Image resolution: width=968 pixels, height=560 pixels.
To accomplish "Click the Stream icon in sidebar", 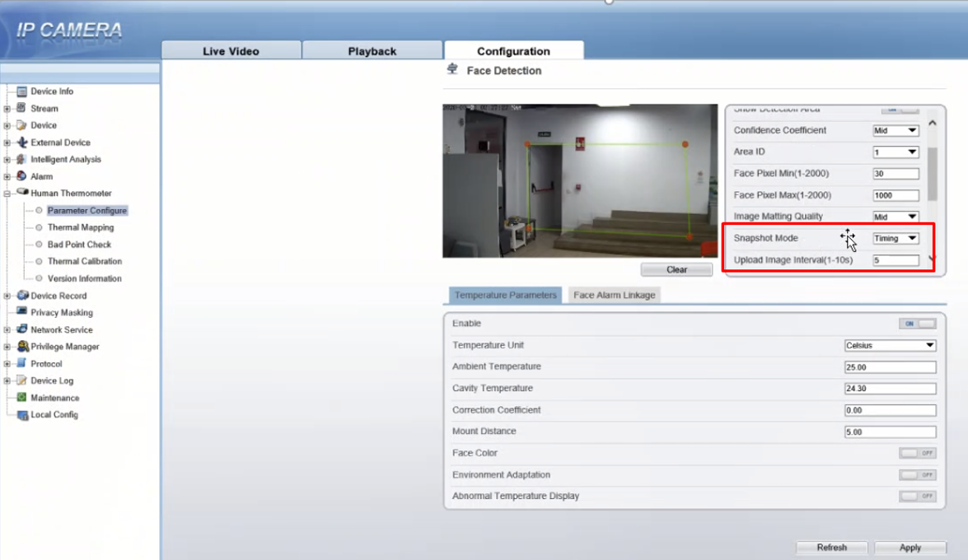I will pos(21,108).
